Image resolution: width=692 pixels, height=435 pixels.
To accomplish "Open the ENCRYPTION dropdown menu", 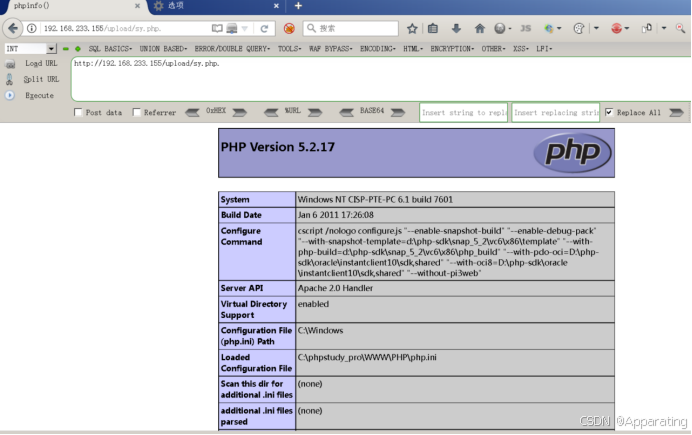I will [x=452, y=49].
